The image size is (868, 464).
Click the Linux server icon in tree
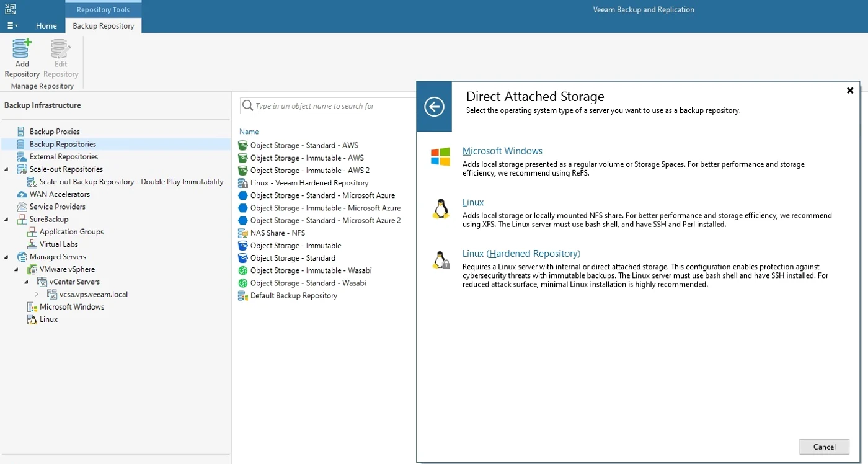pos(32,319)
